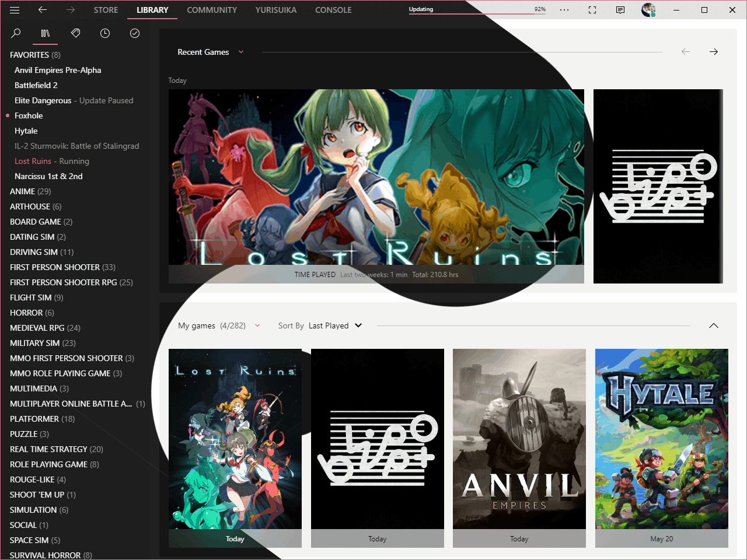Expand the MULTIMEDIA category
This screenshot has width=747, height=560.
[x=39, y=388]
